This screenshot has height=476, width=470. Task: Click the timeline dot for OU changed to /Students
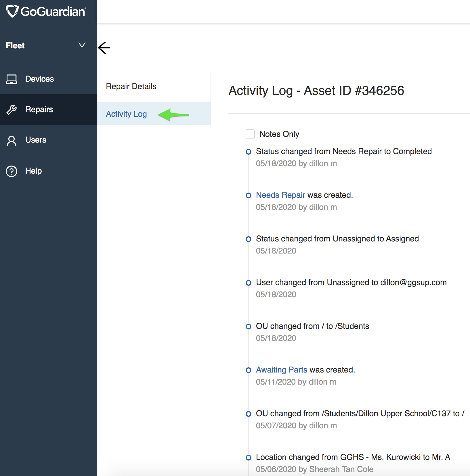pyautogui.click(x=249, y=327)
